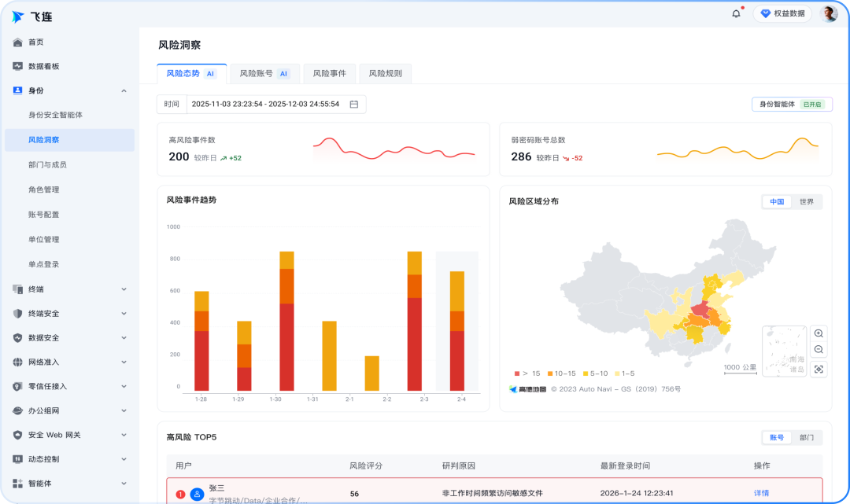Click the red > 15 legend swatch
The height and width of the screenshot is (504, 850).
(x=517, y=373)
